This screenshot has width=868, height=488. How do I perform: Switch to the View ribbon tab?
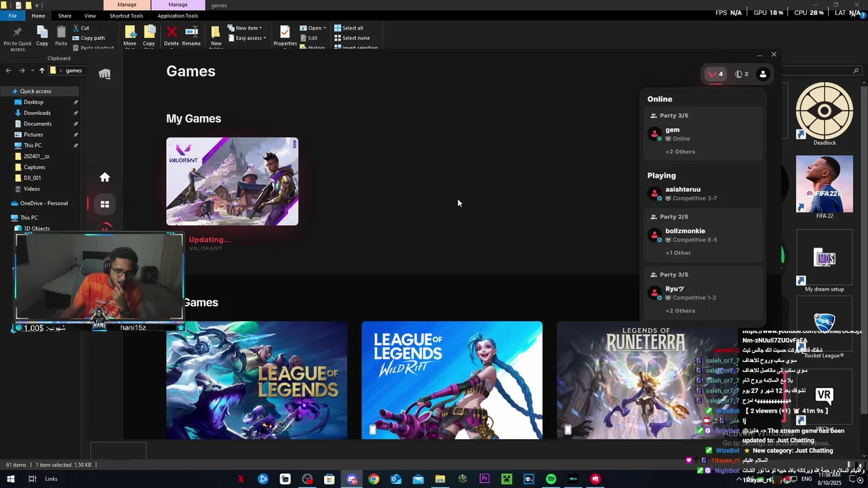click(90, 16)
